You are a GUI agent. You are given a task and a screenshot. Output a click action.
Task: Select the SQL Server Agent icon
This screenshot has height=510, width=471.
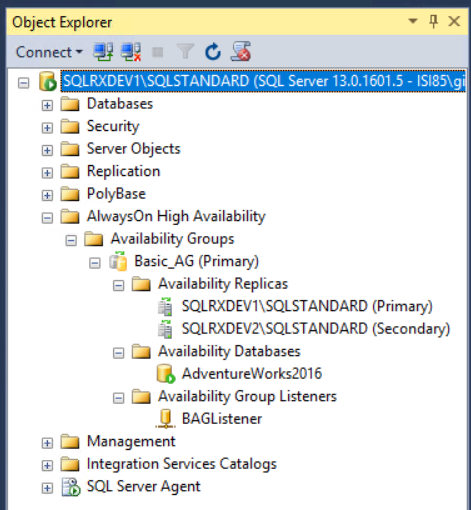click(71, 487)
